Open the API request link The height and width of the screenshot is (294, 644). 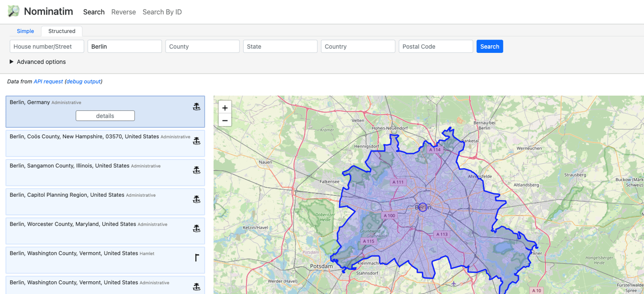[48, 81]
